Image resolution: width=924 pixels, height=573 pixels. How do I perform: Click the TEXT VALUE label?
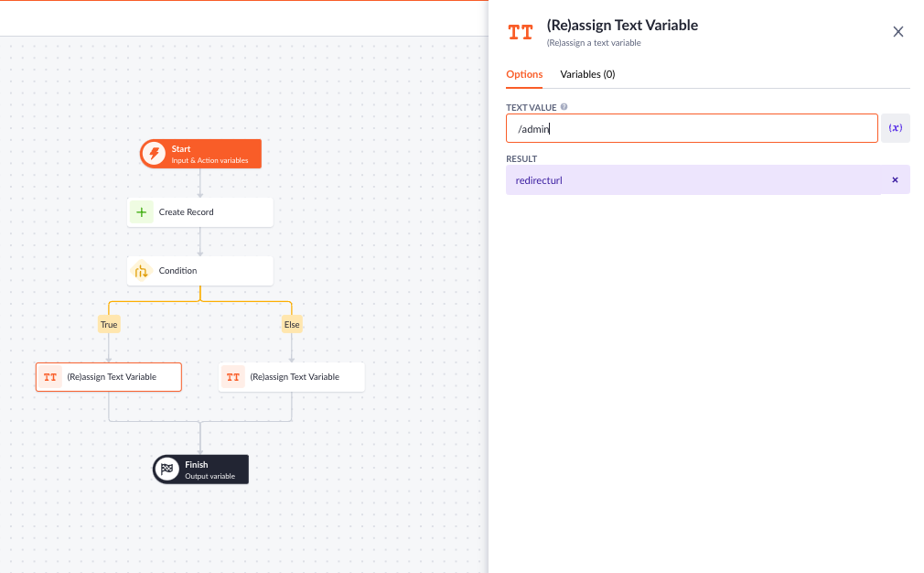point(531,107)
